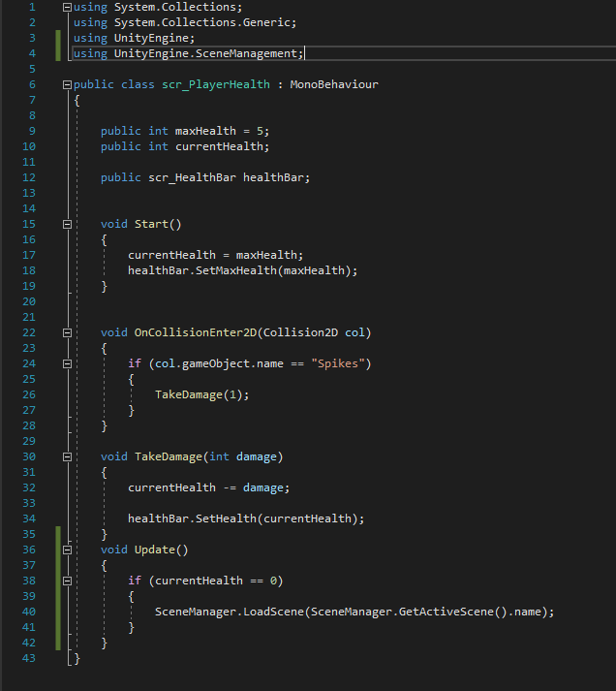Viewport: 616px width, 691px height.
Task: Click the 'SetMaxHealth' method call
Action: click(236, 270)
